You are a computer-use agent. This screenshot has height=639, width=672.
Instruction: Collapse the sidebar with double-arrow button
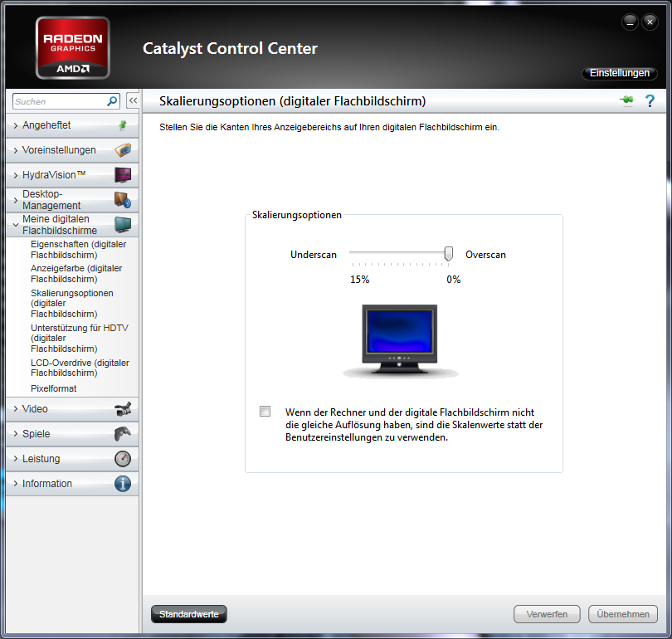point(133,101)
